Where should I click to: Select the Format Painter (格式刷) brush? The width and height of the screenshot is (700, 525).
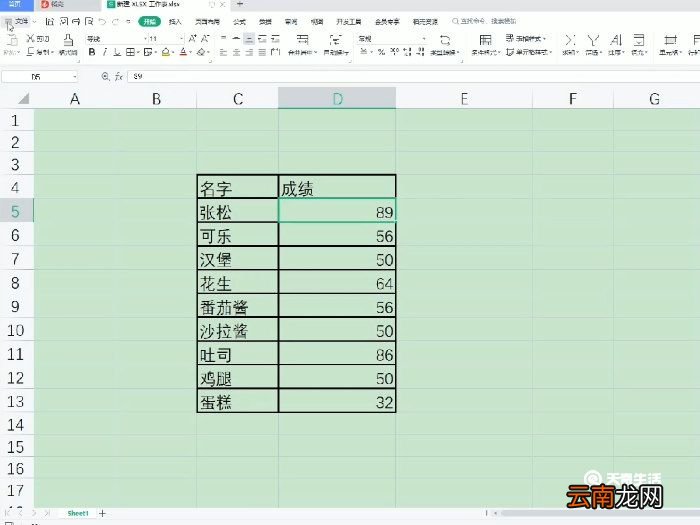[68, 45]
